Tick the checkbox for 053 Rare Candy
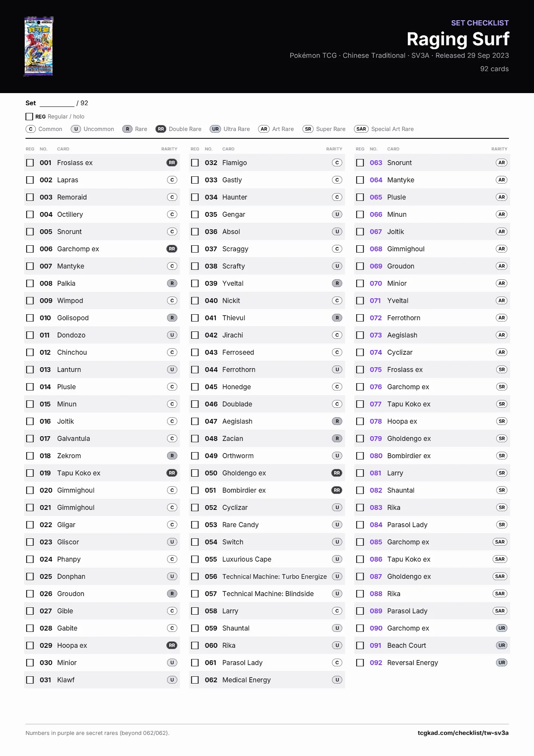 pyautogui.click(x=195, y=525)
